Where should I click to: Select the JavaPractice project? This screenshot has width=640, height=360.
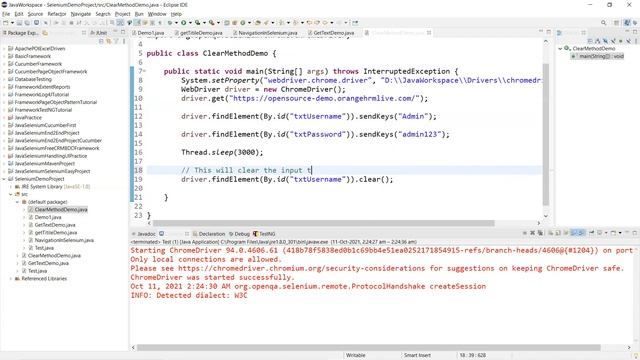click(x=28, y=118)
